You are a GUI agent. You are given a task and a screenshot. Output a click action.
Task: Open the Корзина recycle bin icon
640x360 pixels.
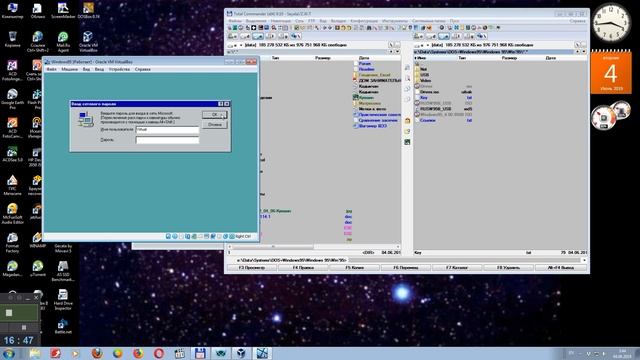(x=12, y=40)
